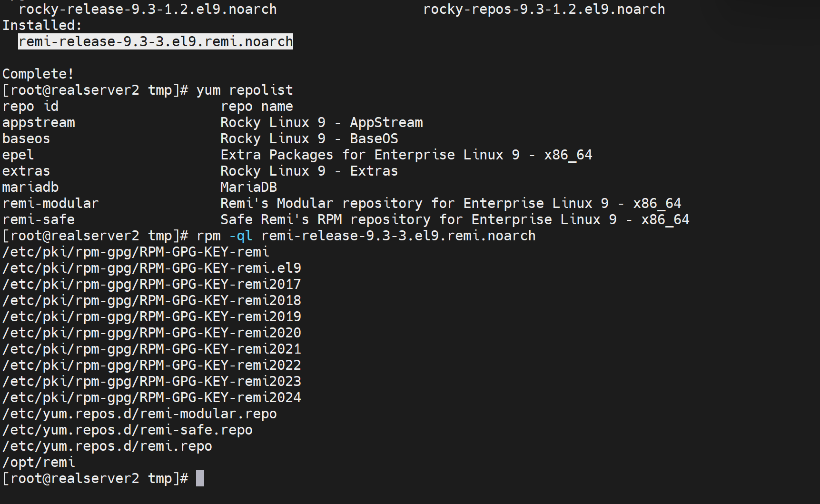Click the rocky-repos-9.3-1.2.el9.noarch package text

point(544,10)
